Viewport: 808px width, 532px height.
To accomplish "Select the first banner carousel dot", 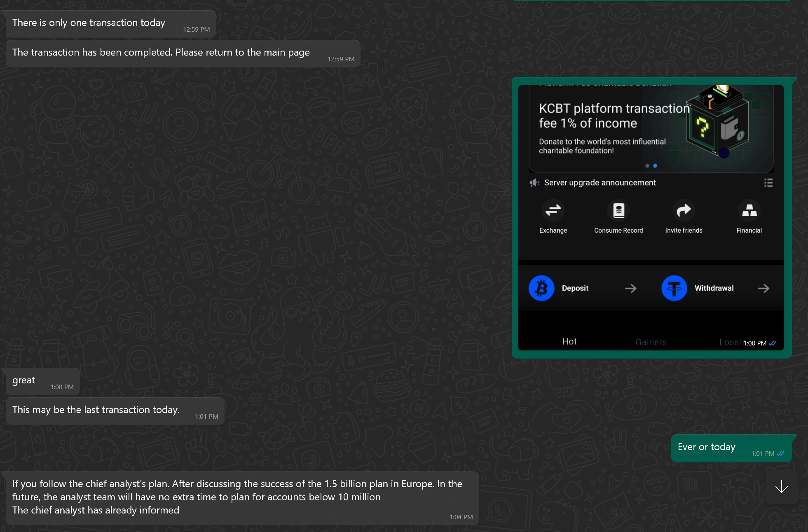I will click(x=647, y=166).
